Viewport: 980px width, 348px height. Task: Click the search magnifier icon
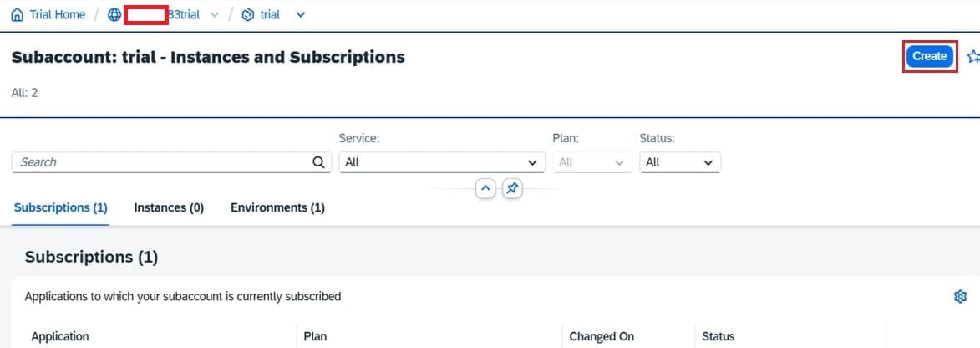(318, 162)
